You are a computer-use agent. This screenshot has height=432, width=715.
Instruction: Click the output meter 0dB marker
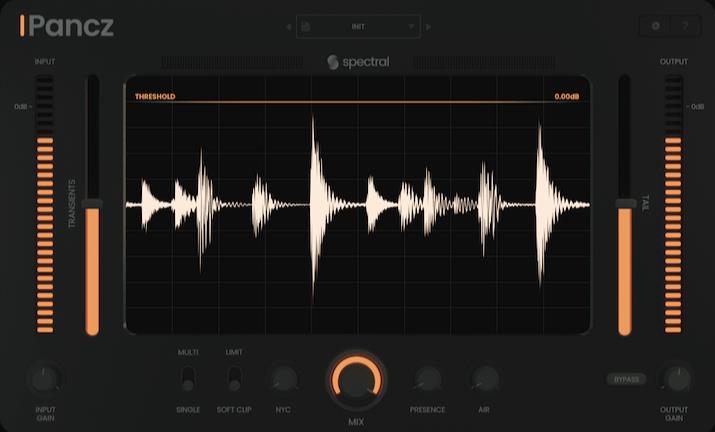tap(697, 107)
